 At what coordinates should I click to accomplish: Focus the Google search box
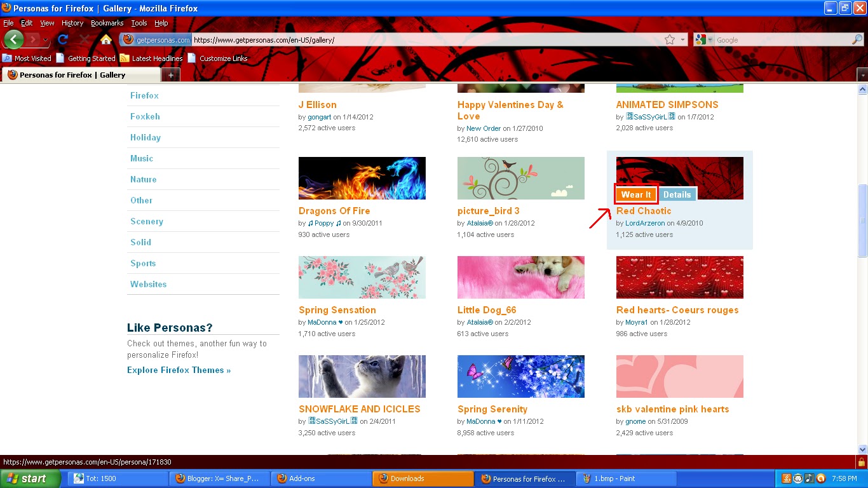[x=783, y=39]
